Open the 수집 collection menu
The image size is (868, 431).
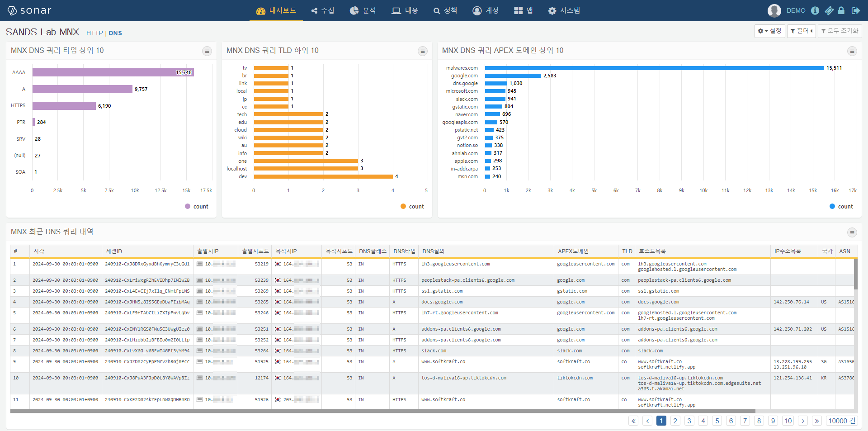click(322, 10)
